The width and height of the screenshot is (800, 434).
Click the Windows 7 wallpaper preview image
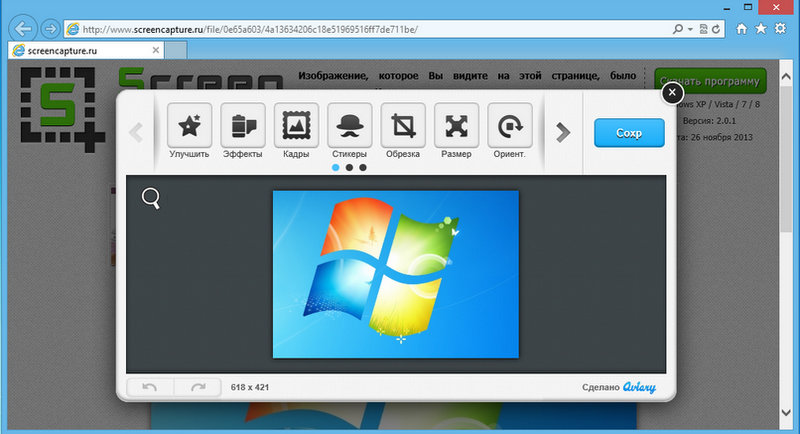(x=396, y=274)
